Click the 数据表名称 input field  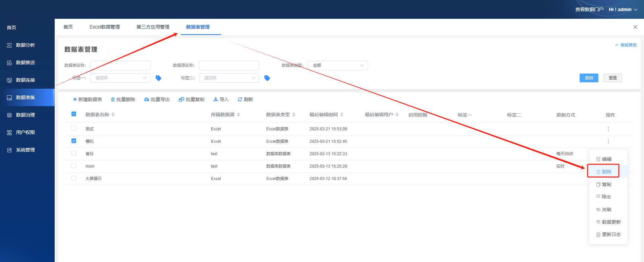(x=120, y=65)
